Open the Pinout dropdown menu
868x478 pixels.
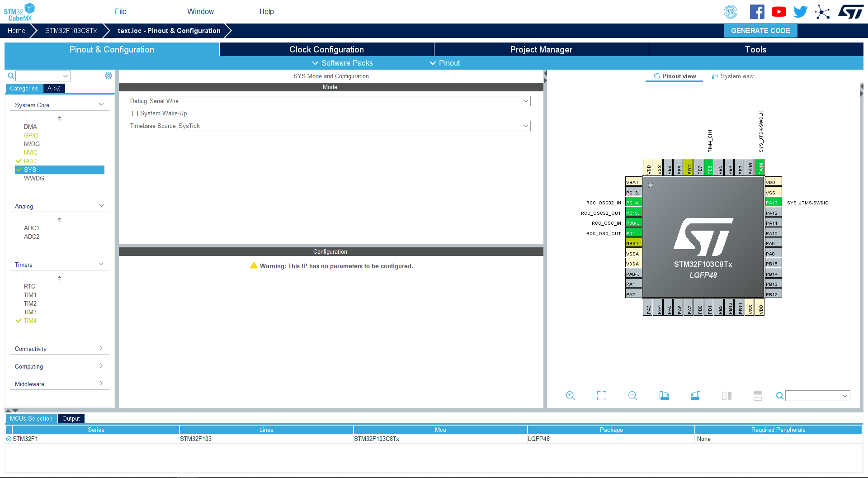pos(445,63)
